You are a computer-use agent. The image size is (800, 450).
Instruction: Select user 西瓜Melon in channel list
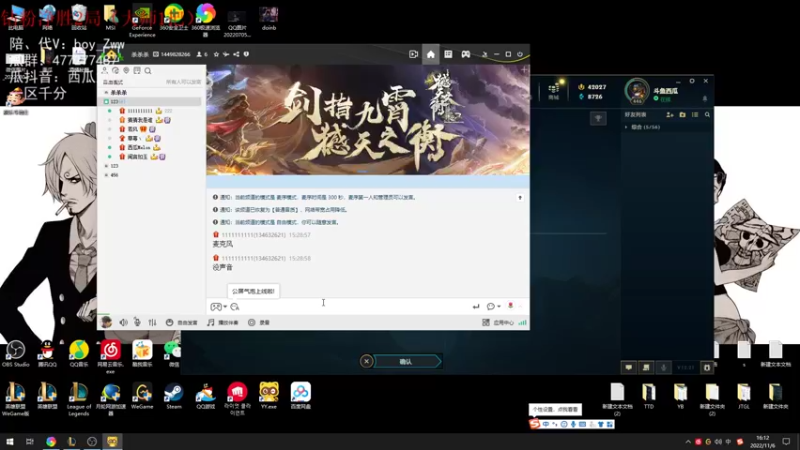click(x=138, y=147)
